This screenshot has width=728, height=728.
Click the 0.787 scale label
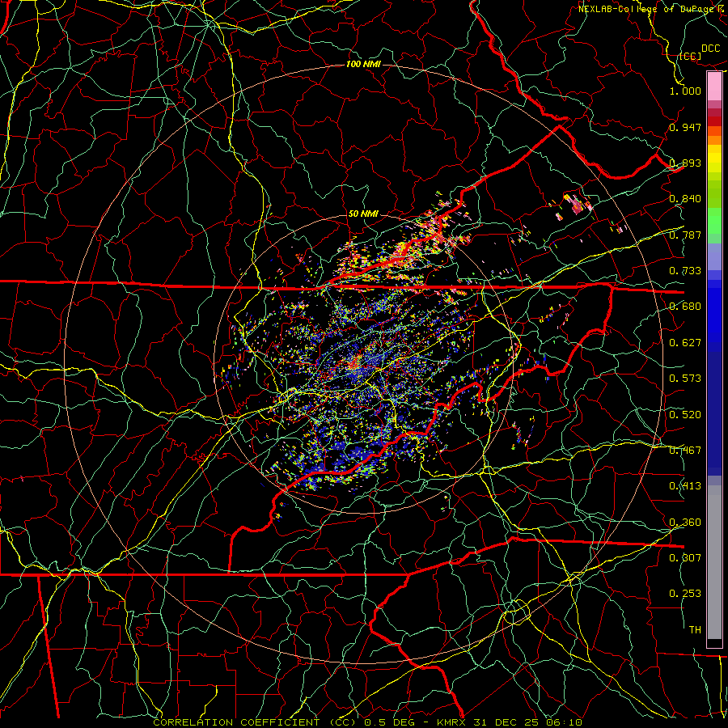(x=685, y=235)
